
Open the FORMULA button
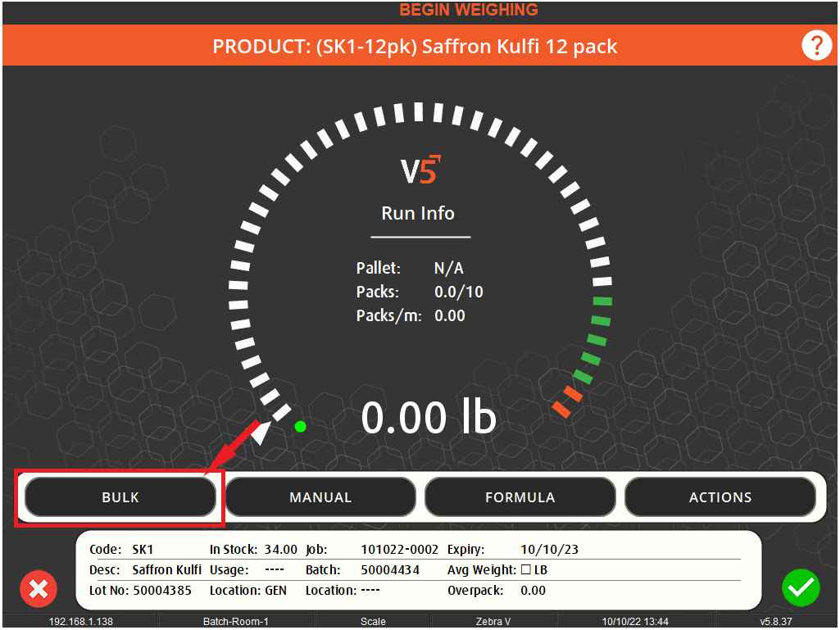(520, 497)
